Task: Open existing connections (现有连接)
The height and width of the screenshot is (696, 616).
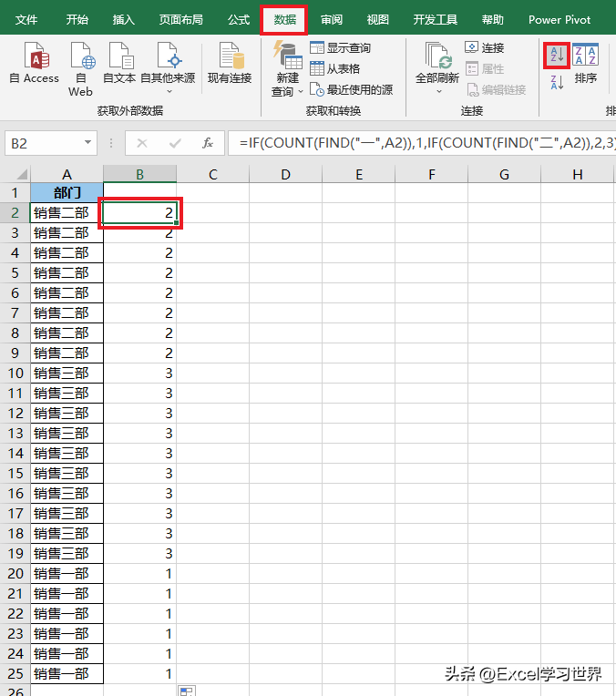Action: 230,64
